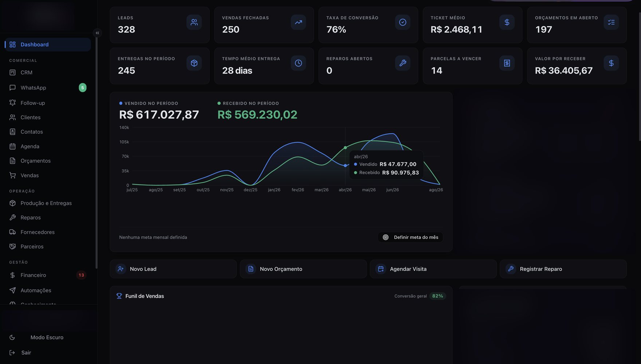Click the Financeiro dollar icon in sidebar
Image resolution: width=641 pixels, height=364 pixels.
click(x=13, y=275)
